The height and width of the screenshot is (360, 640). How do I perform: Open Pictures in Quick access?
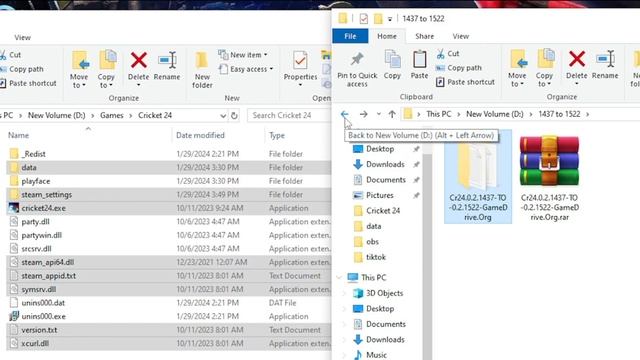pos(380,196)
